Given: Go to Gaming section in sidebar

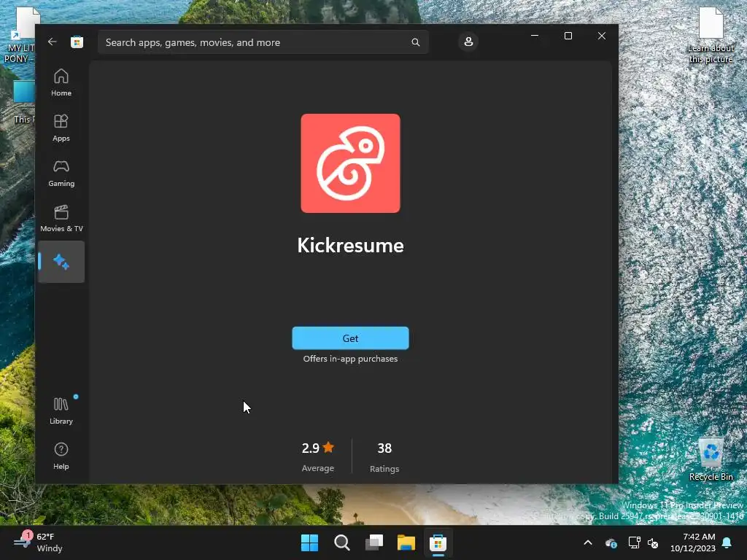Looking at the screenshot, I should pos(61,173).
